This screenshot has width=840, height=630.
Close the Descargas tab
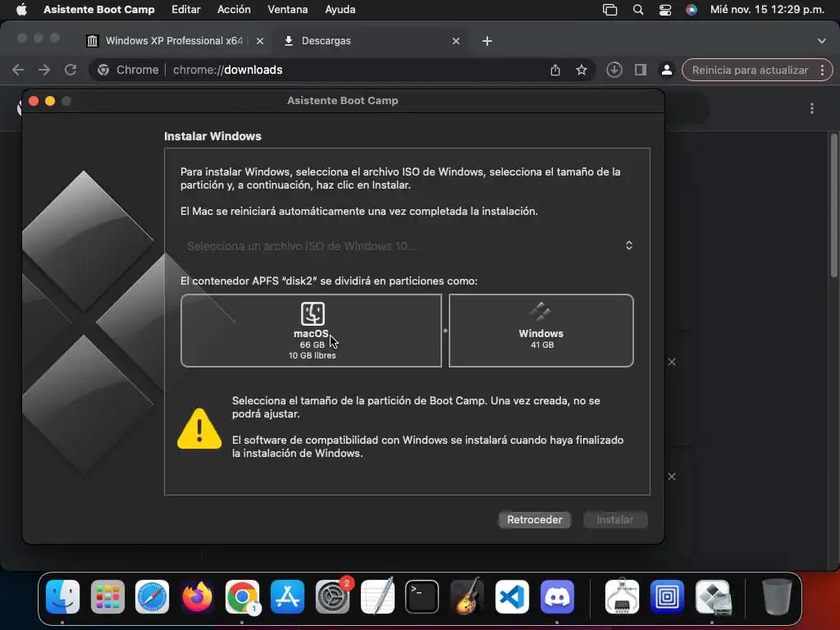[456, 41]
